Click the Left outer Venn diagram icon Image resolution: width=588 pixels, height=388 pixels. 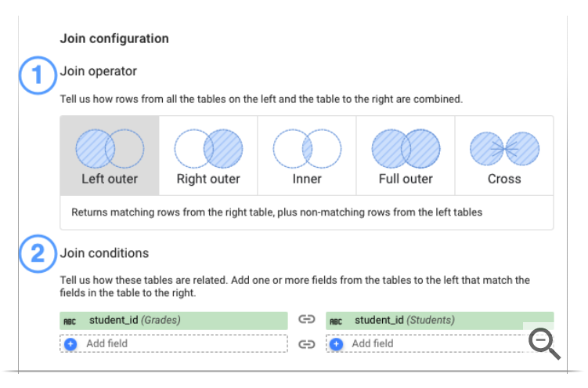(110, 149)
